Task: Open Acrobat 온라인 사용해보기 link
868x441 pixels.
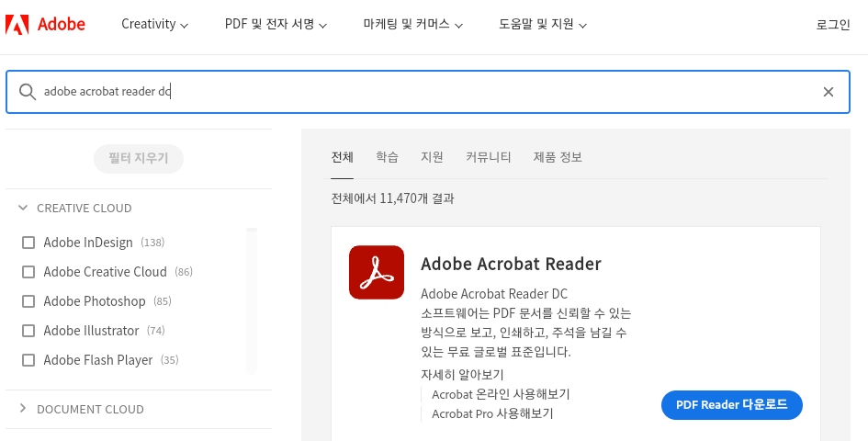Action: 501,394
